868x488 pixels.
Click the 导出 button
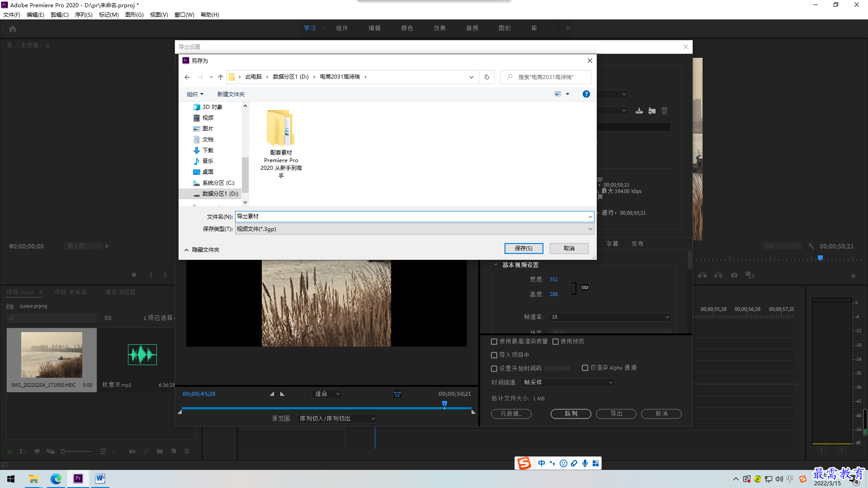tap(616, 414)
